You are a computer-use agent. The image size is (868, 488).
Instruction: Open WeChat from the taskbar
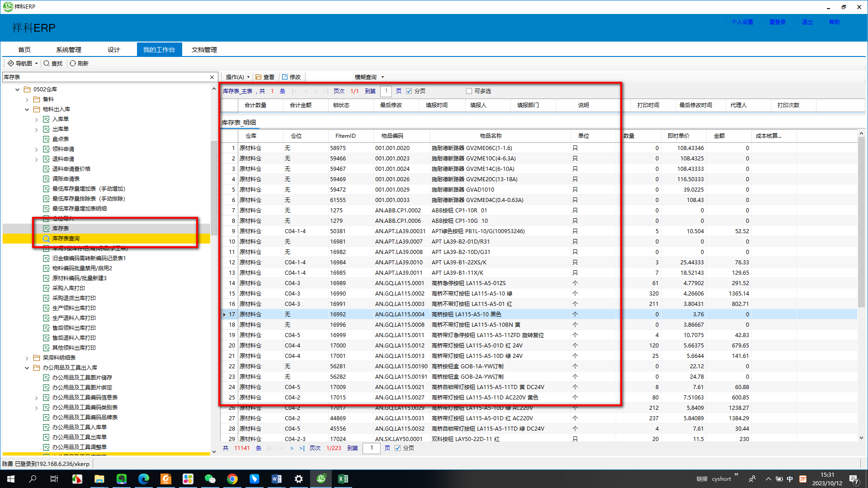210,479
